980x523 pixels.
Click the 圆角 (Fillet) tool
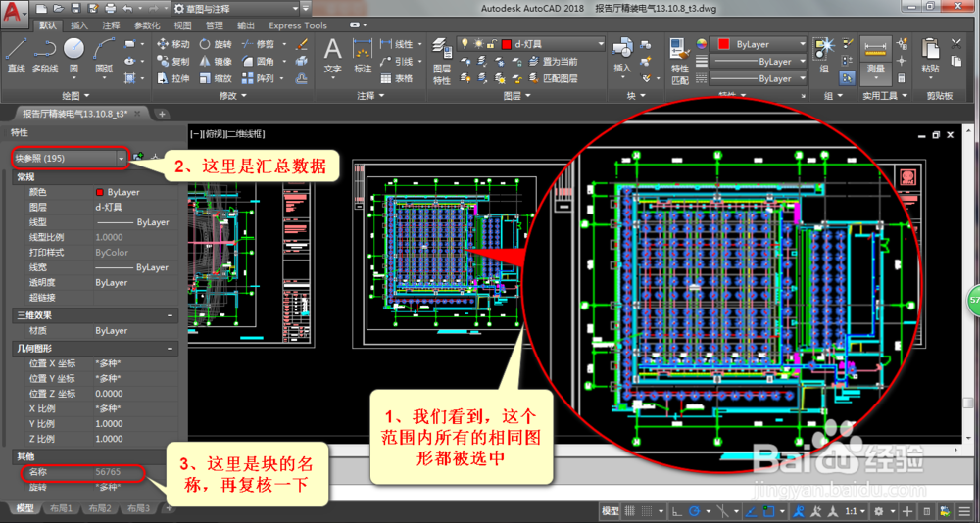tap(258, 62)
